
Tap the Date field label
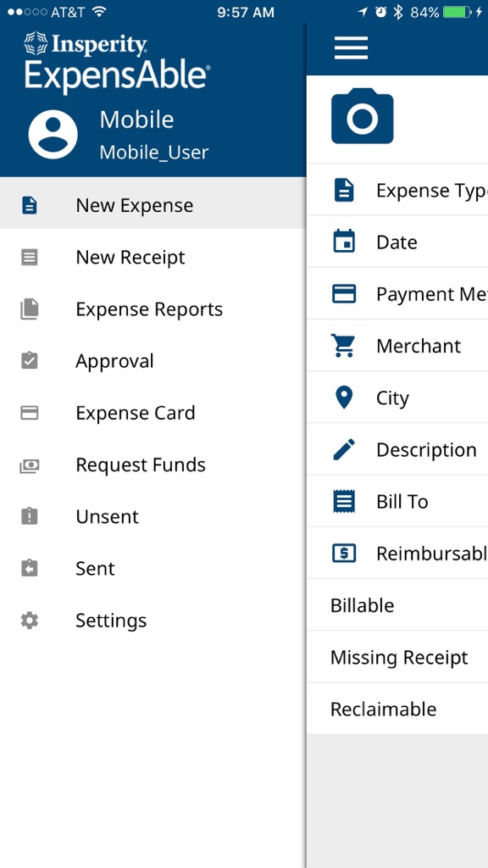click(x=396, y=242)
